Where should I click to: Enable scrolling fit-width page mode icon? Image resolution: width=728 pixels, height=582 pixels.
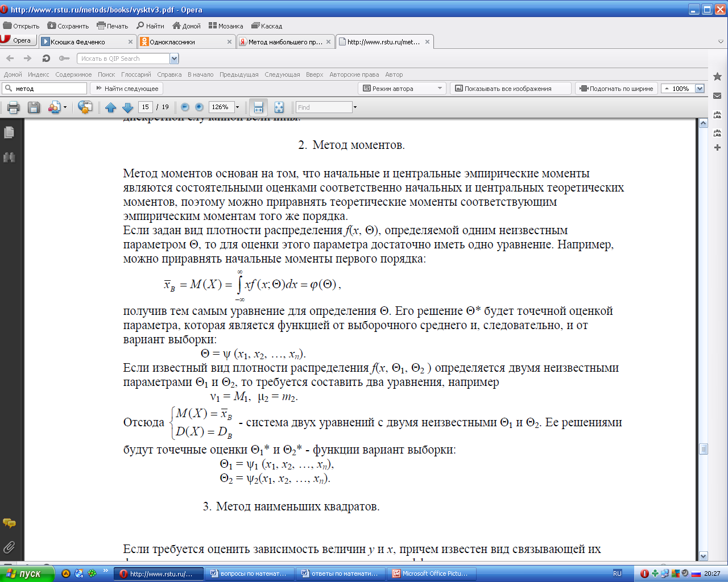(258, 107)
